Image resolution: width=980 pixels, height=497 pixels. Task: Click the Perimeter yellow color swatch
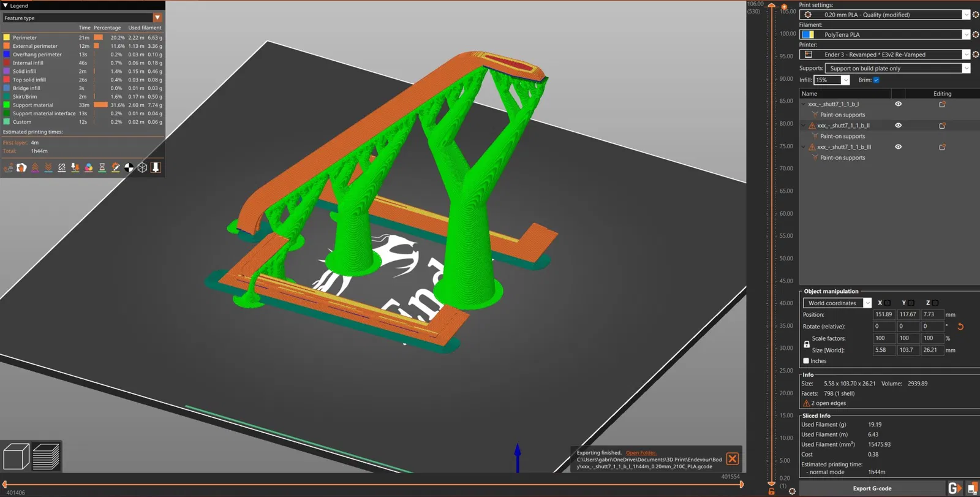click(x=7, y=37)
